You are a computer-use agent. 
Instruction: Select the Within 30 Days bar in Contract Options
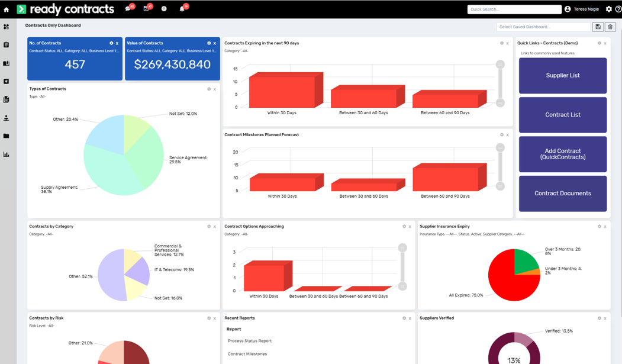268,276
